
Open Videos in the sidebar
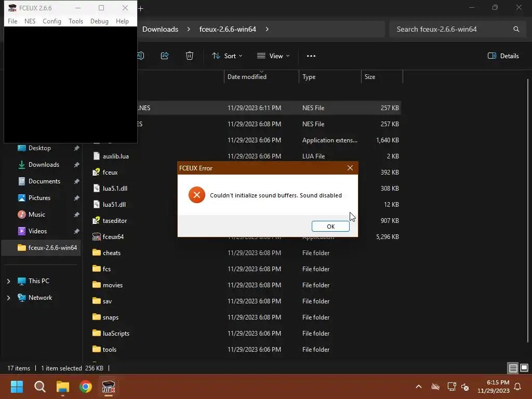coord(37,231)
